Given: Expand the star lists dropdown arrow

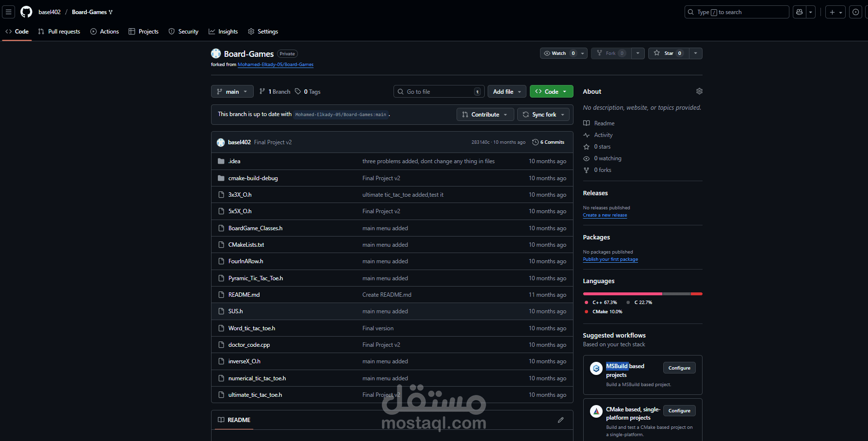Looking at the screenshot, I should tap(696, 53).
